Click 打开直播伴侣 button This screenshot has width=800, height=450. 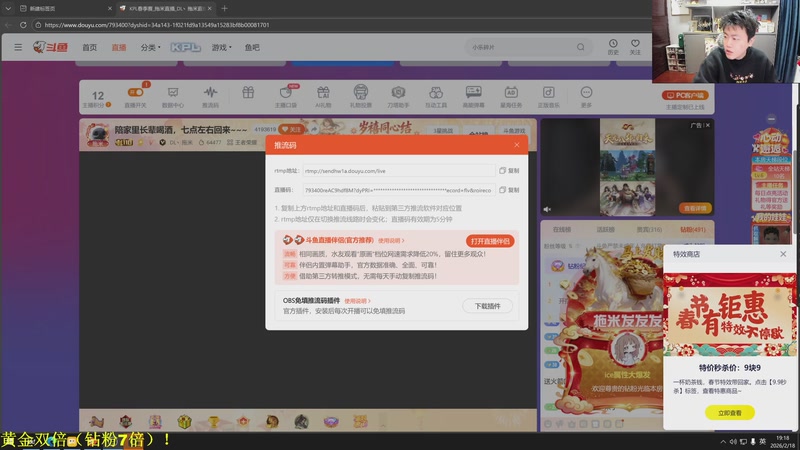[x=490, y=241]
